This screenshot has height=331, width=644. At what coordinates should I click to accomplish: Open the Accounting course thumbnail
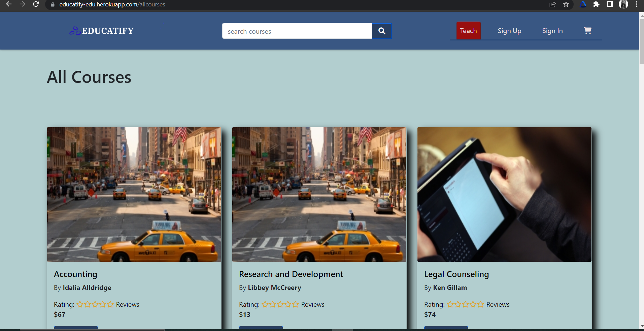(134, 194)
